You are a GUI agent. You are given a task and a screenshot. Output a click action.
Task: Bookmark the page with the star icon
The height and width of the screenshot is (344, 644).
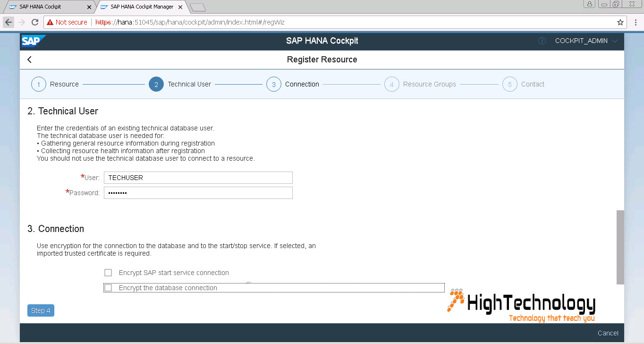[620, 22]
